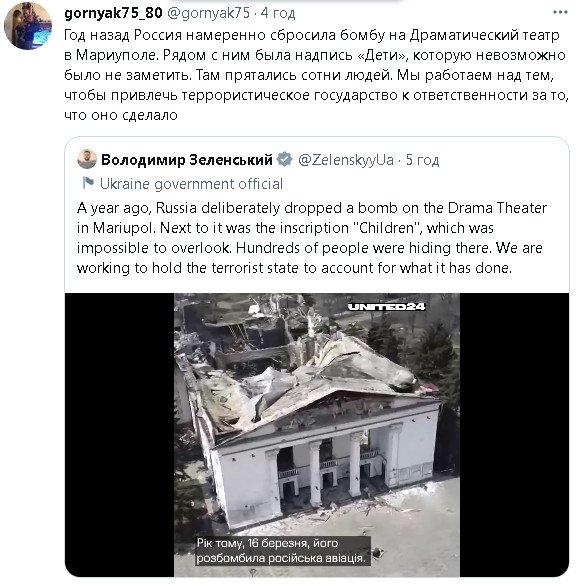The height and width of the screenshot is (584, 583).
Task: Open the @ZelenskyyUa handle
Action: tap(345, 160)
